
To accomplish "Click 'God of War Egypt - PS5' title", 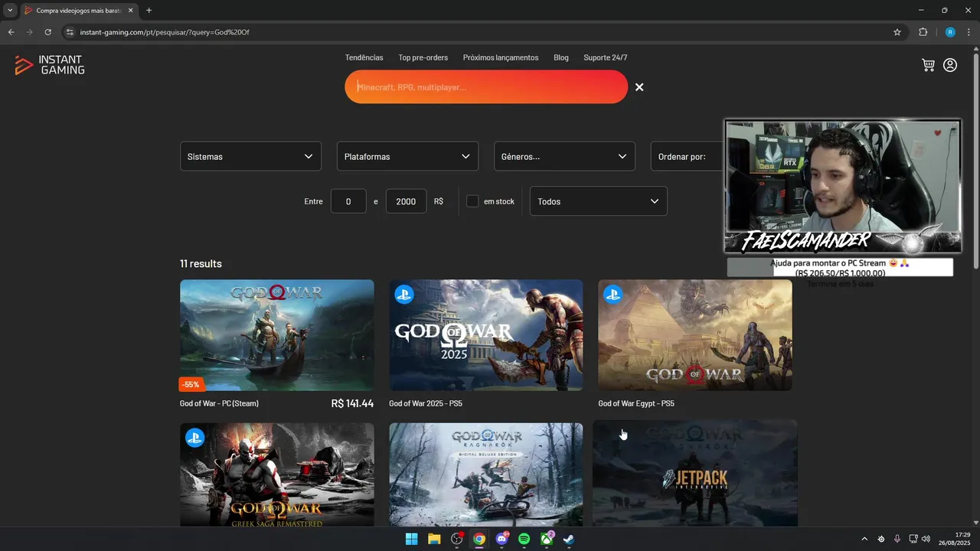I will (x=636, y=403).
